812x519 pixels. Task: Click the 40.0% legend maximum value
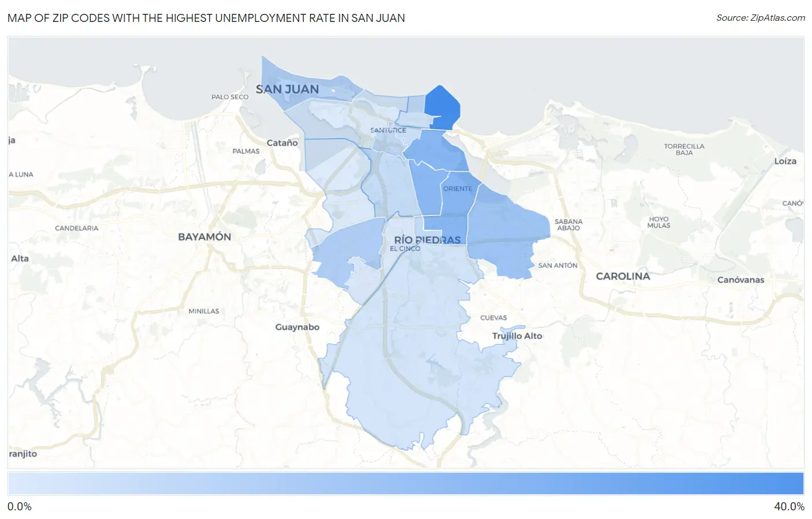click(789, 506)
